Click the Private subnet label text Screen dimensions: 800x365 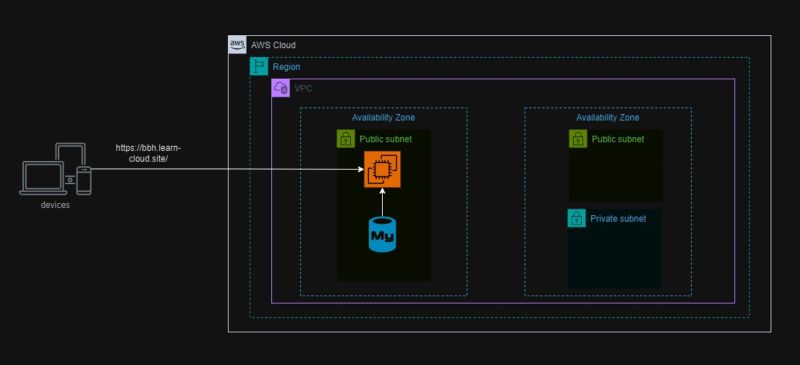618,218
